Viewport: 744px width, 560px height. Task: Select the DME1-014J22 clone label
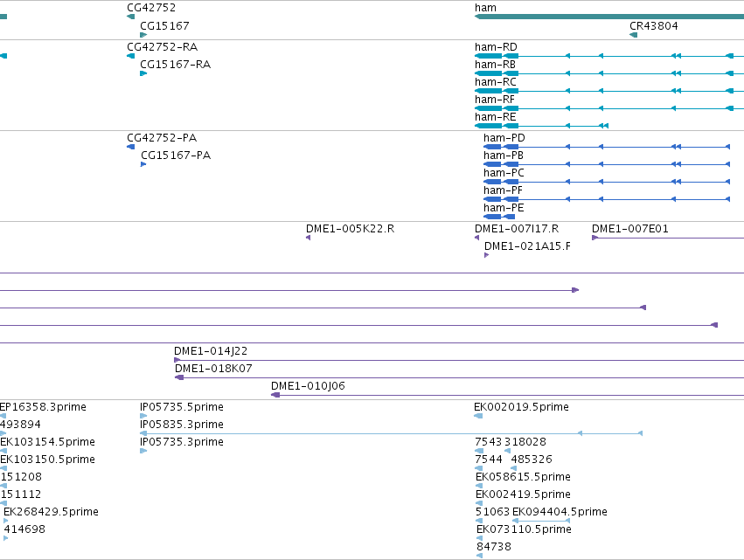211,351
